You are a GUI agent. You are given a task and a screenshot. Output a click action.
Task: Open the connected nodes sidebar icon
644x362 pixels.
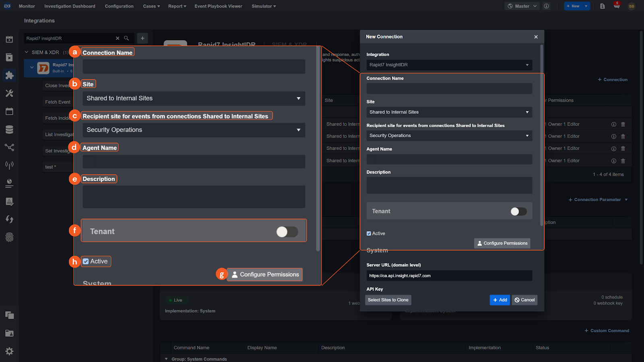9,147
